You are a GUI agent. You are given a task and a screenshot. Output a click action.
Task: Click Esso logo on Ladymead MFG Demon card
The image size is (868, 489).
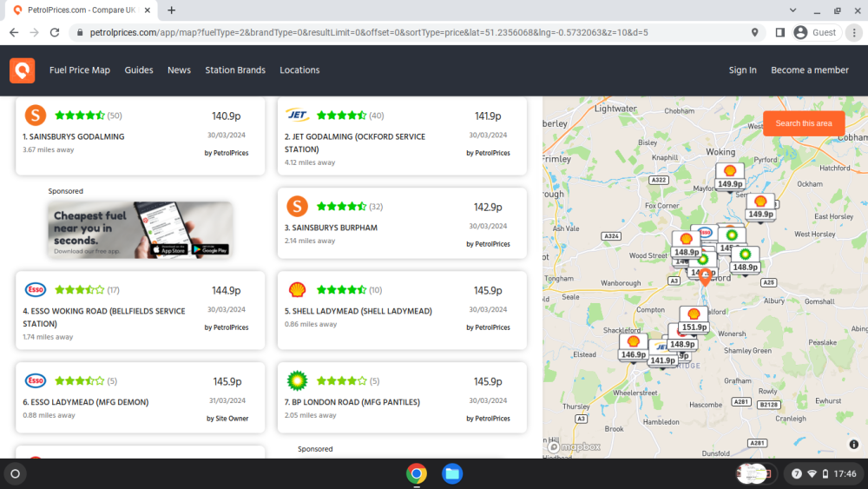point(36,380)
